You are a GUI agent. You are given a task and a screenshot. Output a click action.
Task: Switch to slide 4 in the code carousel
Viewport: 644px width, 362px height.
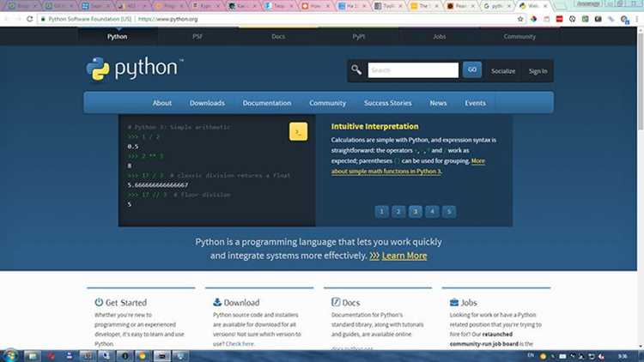click(x=432, y=211)
